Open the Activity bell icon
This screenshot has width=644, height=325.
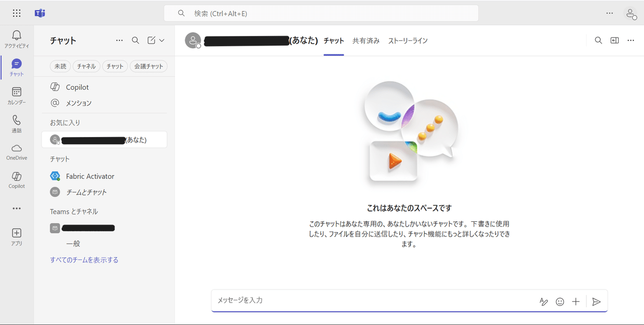[17, 35]
